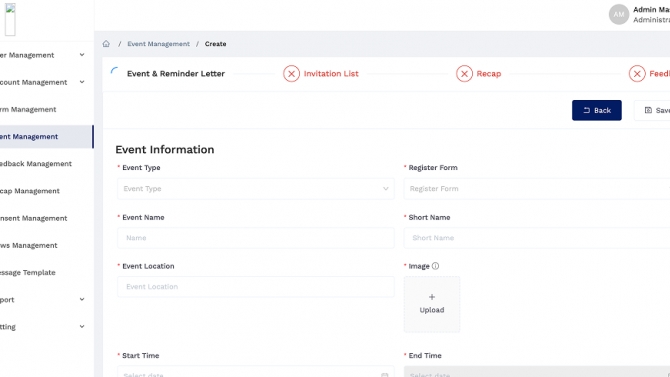
Task: Open the Register Form dropdown
Action: (537, 188)
